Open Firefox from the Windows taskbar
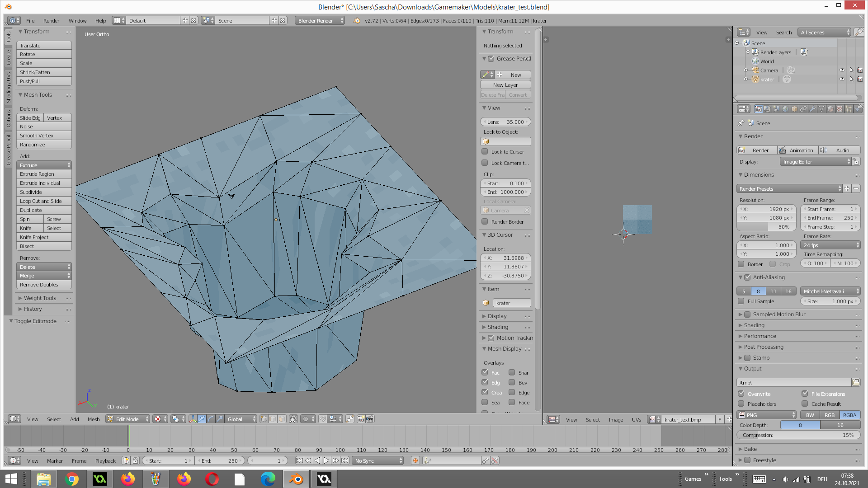Viewport: 868px width, 488px height. 128,479
